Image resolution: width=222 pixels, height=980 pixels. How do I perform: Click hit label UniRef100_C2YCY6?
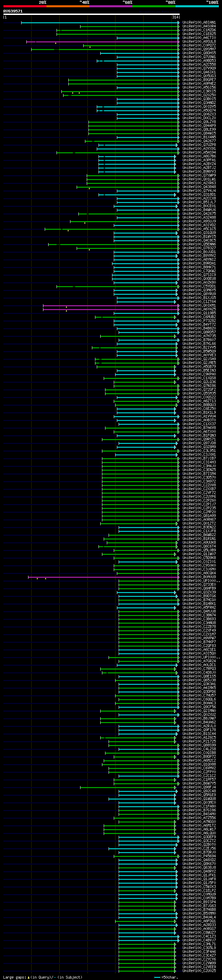(x=199, y=959)
